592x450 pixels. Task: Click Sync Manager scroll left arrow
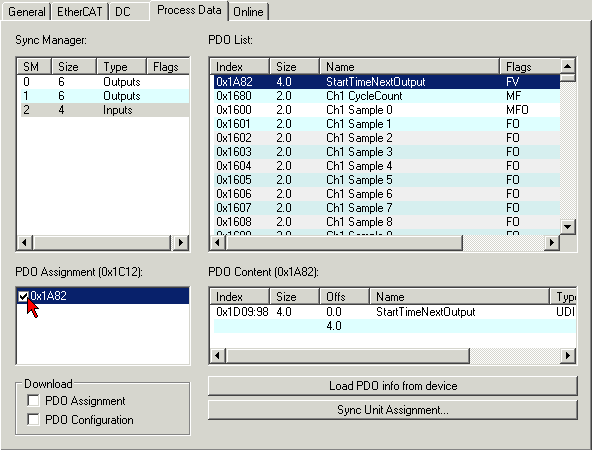pos(25,242)
